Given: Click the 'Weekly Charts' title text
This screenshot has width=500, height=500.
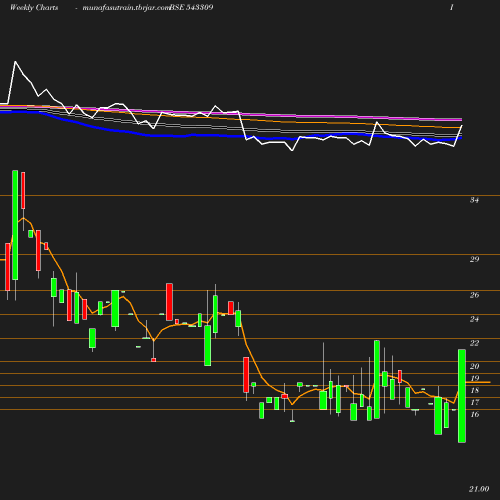Looking at the screenshot, I should (x=34, y=7).
